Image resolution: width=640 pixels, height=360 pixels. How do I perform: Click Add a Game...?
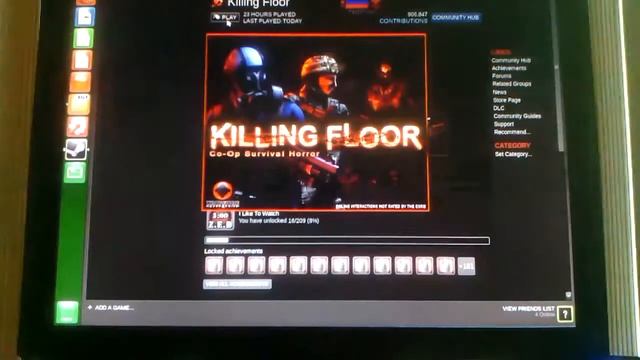(111, 308)
